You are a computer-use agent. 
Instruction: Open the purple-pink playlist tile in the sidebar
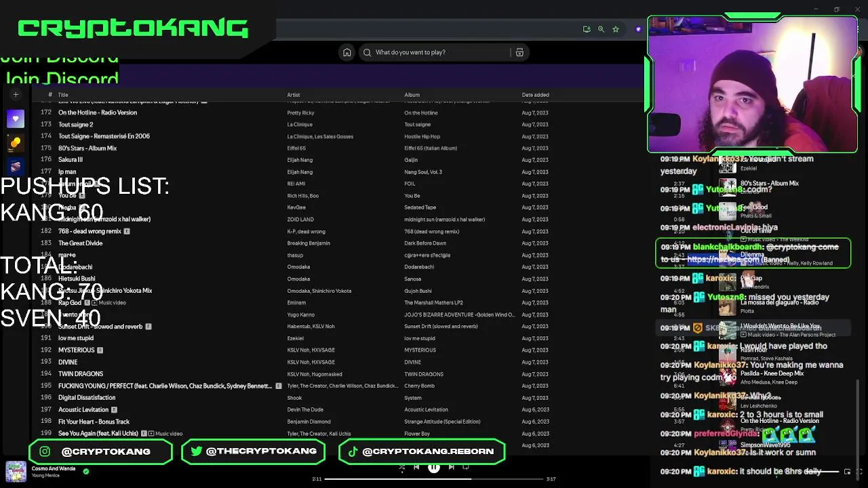(x=16, y=166)
